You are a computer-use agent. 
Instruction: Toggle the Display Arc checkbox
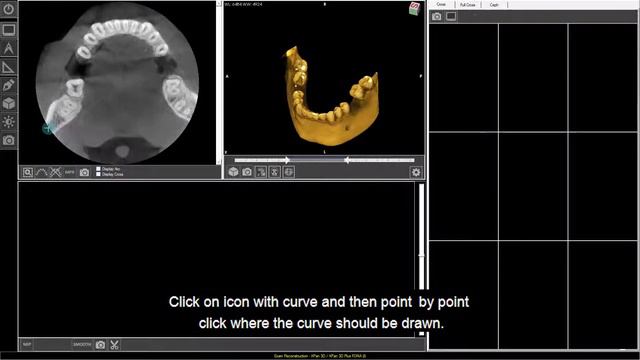pos(98,169)
